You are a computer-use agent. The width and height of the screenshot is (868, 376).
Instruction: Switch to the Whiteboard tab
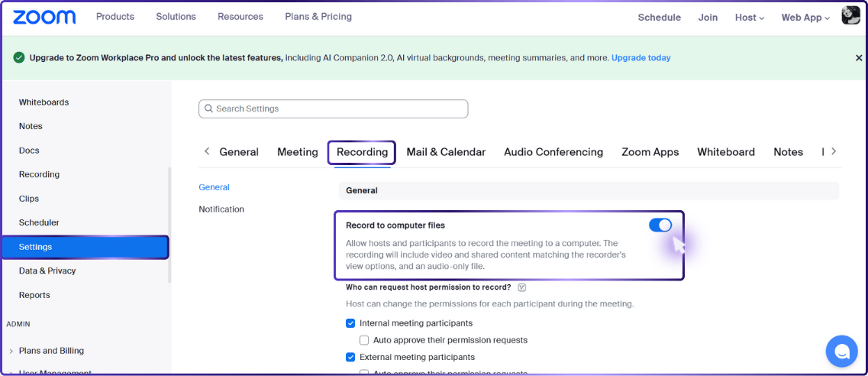point(726,152)
